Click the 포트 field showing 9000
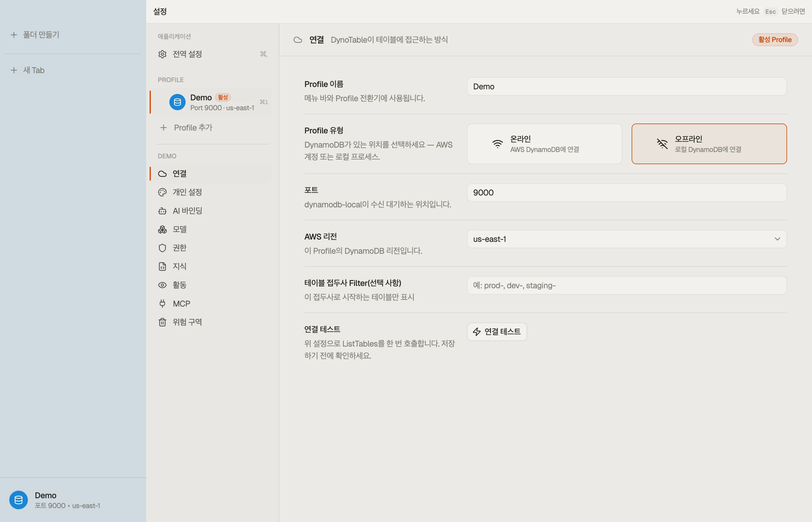The height and width of the screenshot is (522, 812). tap(627, 193)
